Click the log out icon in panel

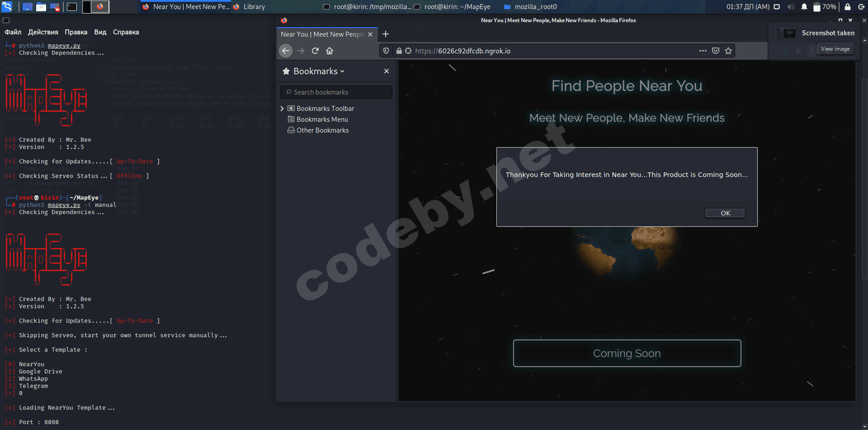[x=861, y=7]
